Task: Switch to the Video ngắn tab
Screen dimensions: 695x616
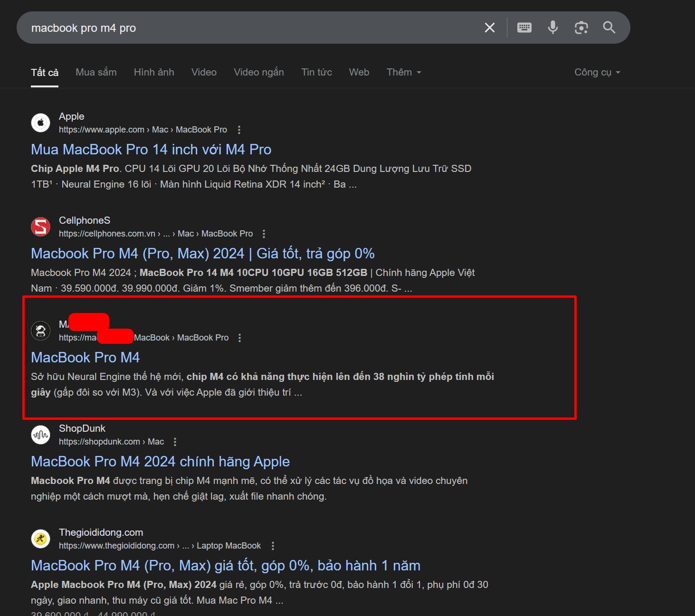Action: pyautogui.click(x=259, y=72)
